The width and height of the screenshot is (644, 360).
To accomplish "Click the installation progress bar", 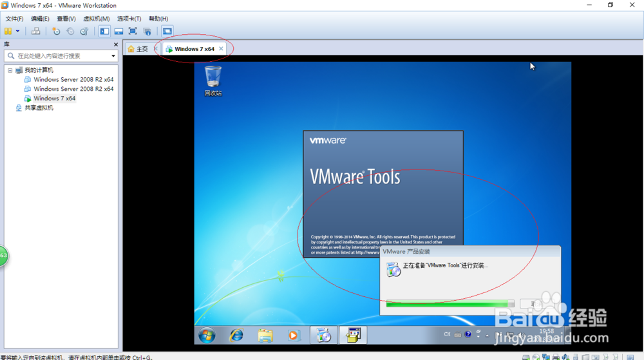I will point(450,304).
